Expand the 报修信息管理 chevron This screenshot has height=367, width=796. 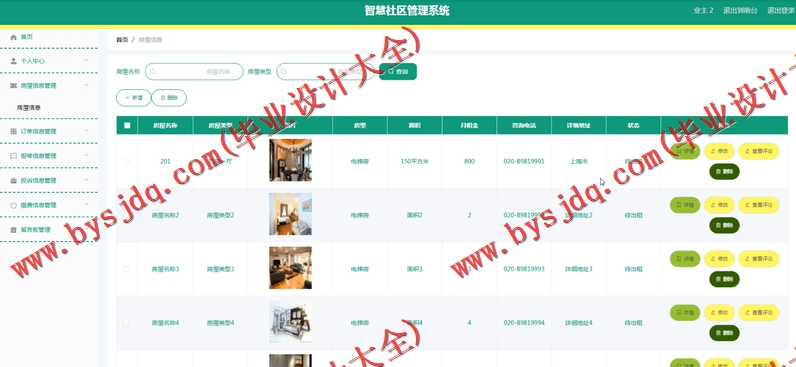click(86, 155)
